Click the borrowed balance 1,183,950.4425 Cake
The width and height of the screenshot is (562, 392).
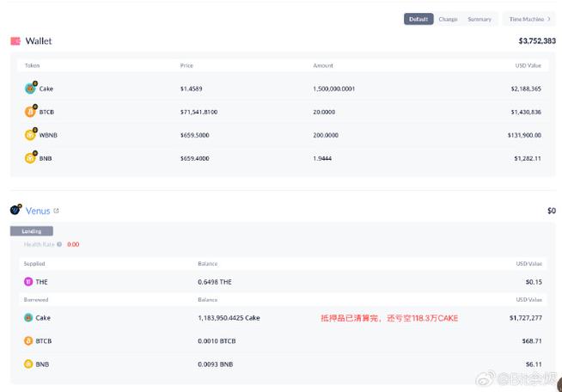229,318
